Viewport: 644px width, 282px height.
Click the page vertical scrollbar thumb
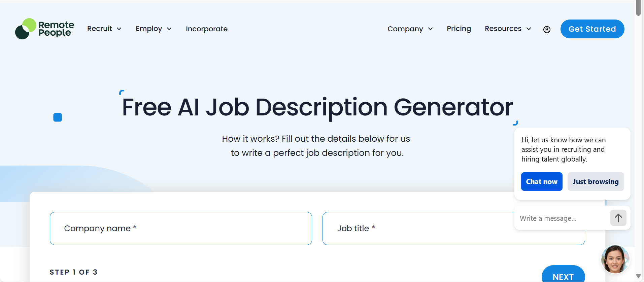638,7
